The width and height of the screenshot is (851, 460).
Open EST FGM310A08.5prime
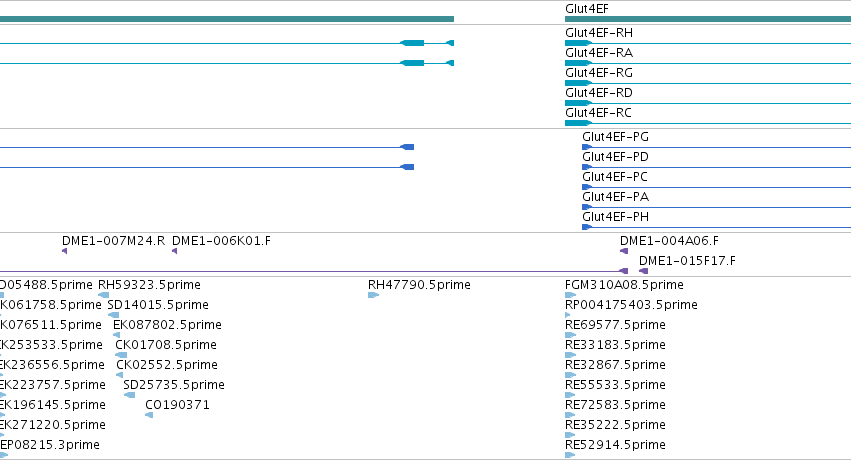coord(624,285)
